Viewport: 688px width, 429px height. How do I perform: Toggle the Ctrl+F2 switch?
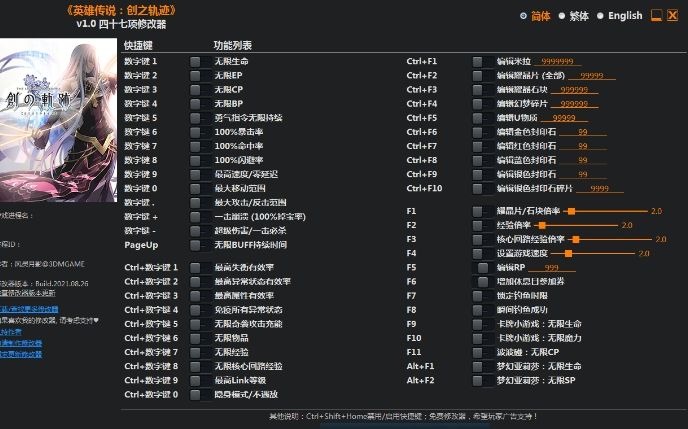pos(483,75)
